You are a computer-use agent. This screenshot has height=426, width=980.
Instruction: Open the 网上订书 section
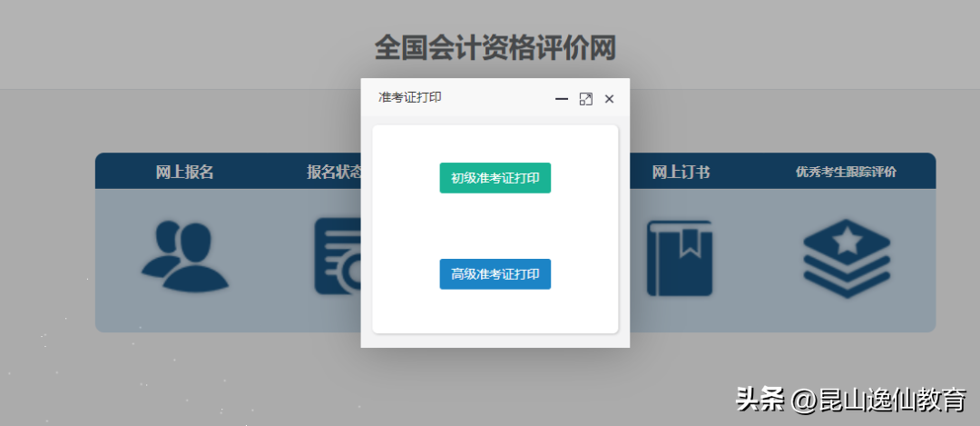[x=681, y=172]
